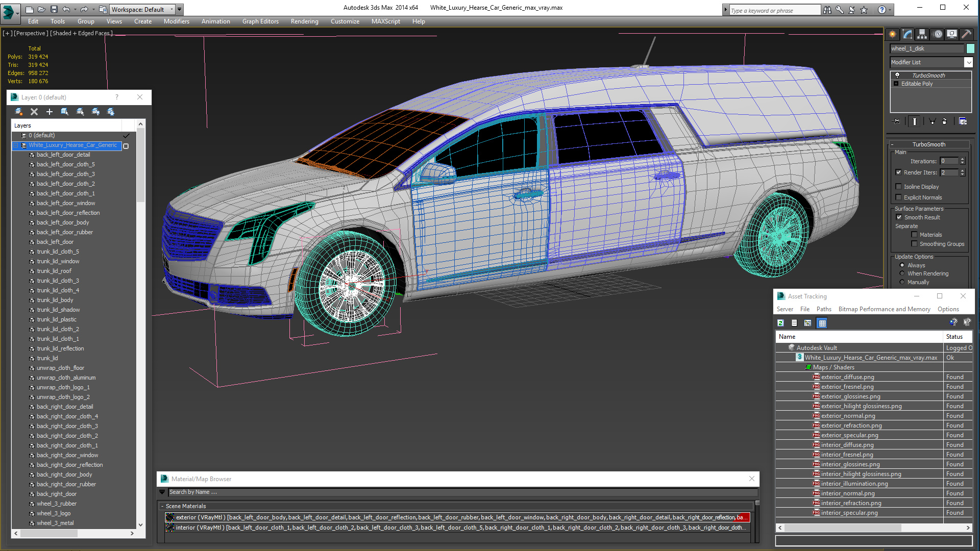
Task: Collapse the Scene Materials group
Action: pos(162,506)
